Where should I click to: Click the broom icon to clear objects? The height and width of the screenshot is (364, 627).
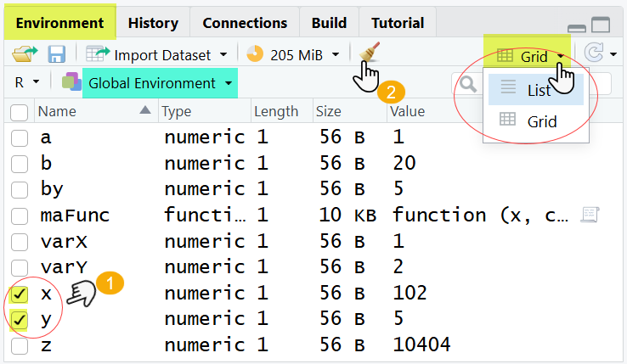click(x=368, y=54)
